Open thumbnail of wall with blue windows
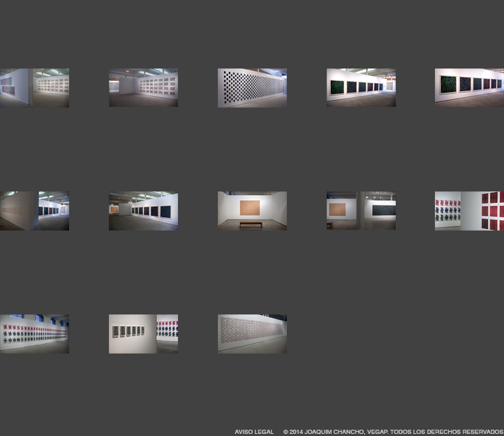The width and height of the screenshot is (504, 436). (34, 334)
